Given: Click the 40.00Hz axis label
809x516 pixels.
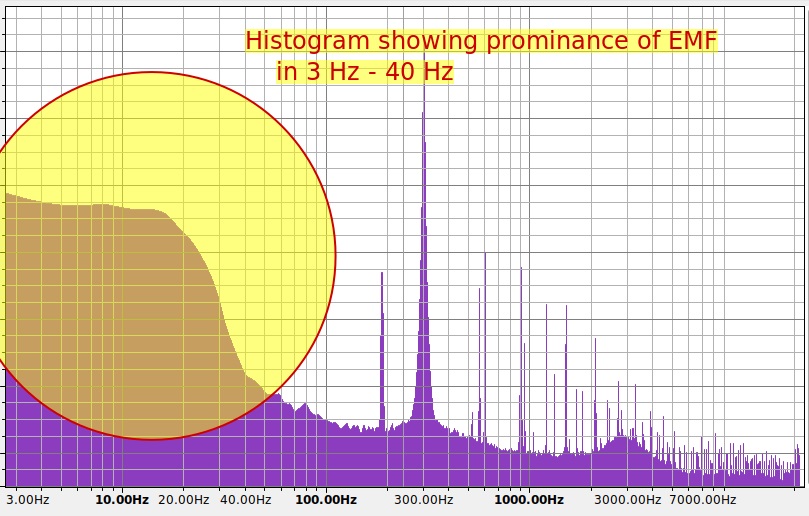Looking at the screenshot, I should [x=245, y=500].
